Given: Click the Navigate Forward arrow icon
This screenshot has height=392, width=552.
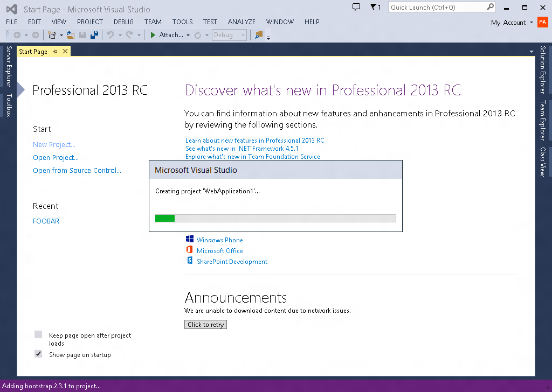Looking at the screenshot, I should [x=36, y=35].
